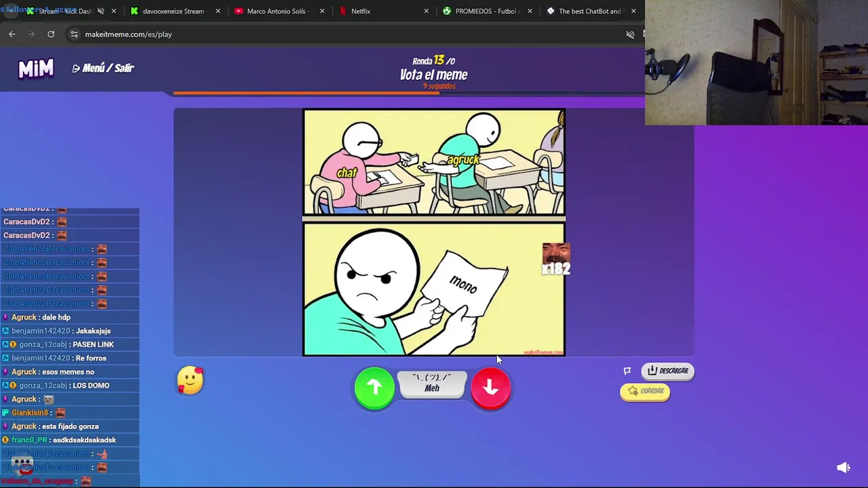The height and width of the screenshot is (488, 868).
Task: Click the makeitmeme.com/es/play address bar
Action: pos(128,34)
